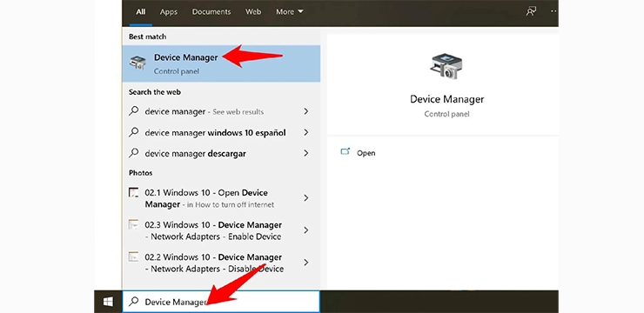Click 'Control panel' label in the preview pane
Image resolution: width=644 pixels, height=313 pixels.
tap(446, 114)
